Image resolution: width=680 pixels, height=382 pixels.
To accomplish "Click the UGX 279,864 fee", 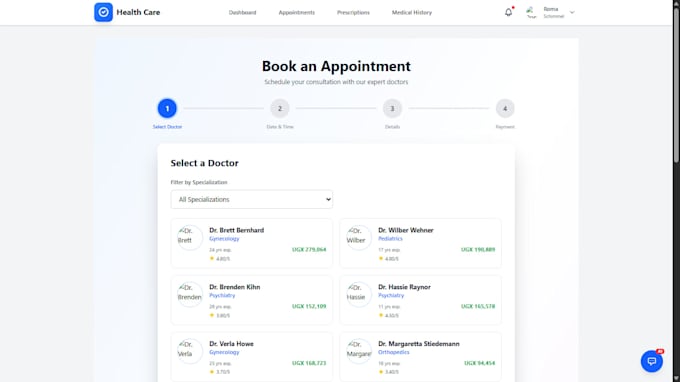I will (x=309, y=250).
